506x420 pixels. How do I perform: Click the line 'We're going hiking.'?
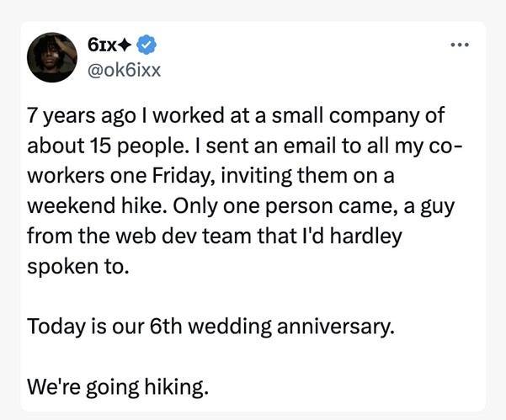[x=118, y=387]
